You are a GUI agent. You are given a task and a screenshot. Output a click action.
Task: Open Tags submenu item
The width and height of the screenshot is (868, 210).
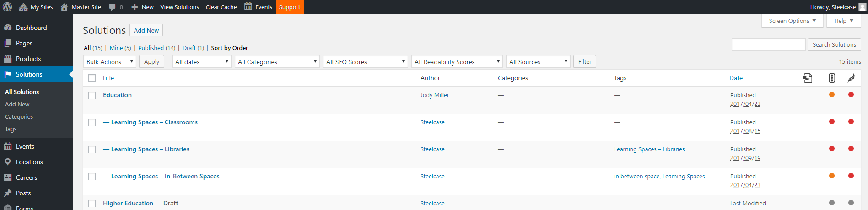point(11,129)
